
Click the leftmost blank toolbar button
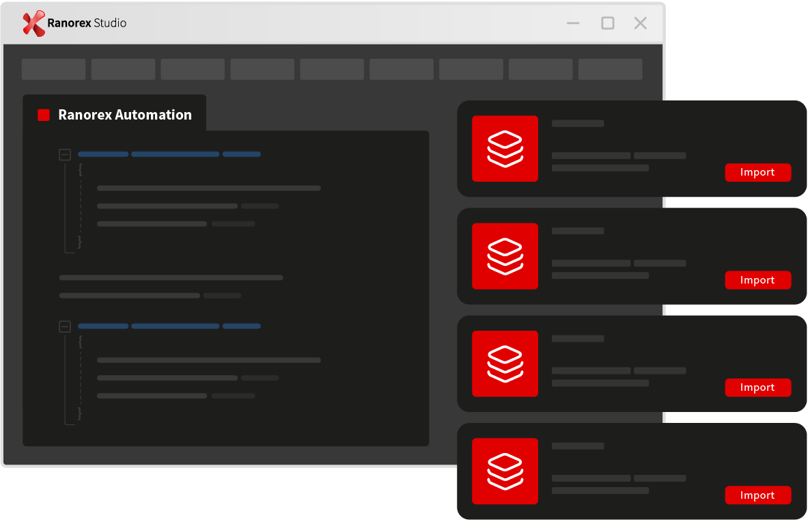[54, 70]
